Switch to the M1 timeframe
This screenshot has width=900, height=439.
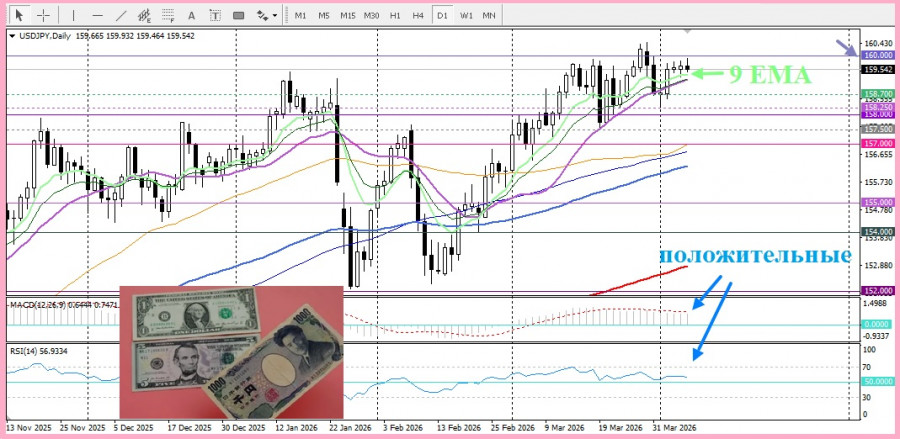point(300,15)
